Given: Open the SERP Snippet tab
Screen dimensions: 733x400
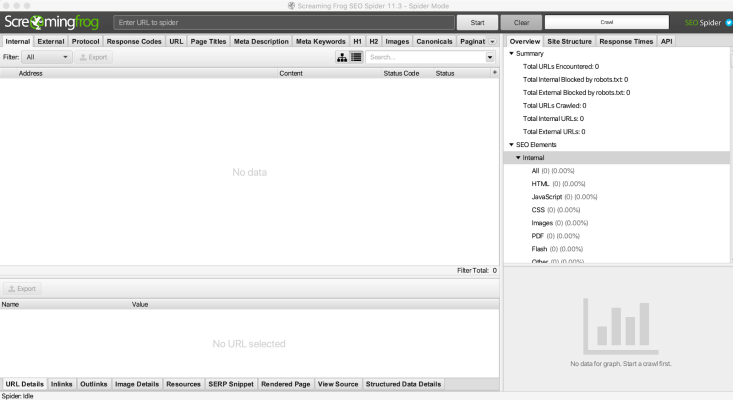Looking at the screenshot, I should coord(230,383).
